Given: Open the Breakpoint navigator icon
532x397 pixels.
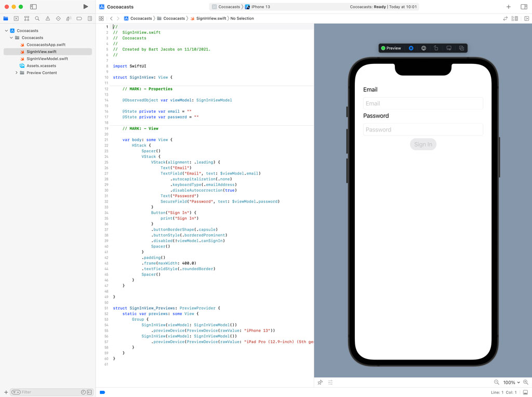Looking at the screenshot, I should tap(78, 18).
